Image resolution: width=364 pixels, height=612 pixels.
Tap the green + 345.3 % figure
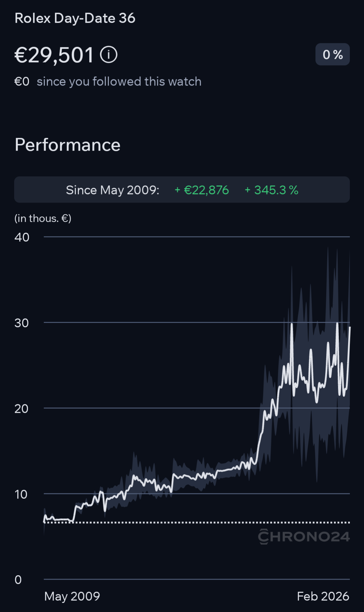(272, 190)
